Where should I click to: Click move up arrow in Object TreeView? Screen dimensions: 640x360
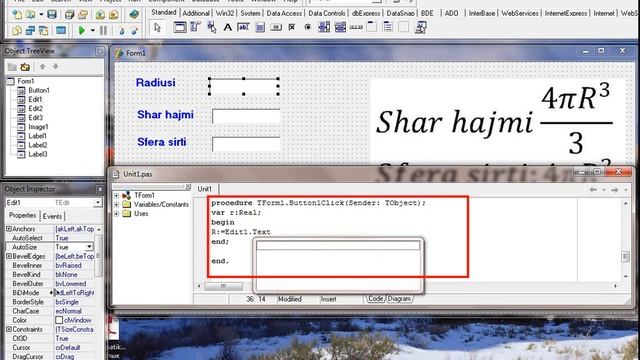tap(42, 66)
